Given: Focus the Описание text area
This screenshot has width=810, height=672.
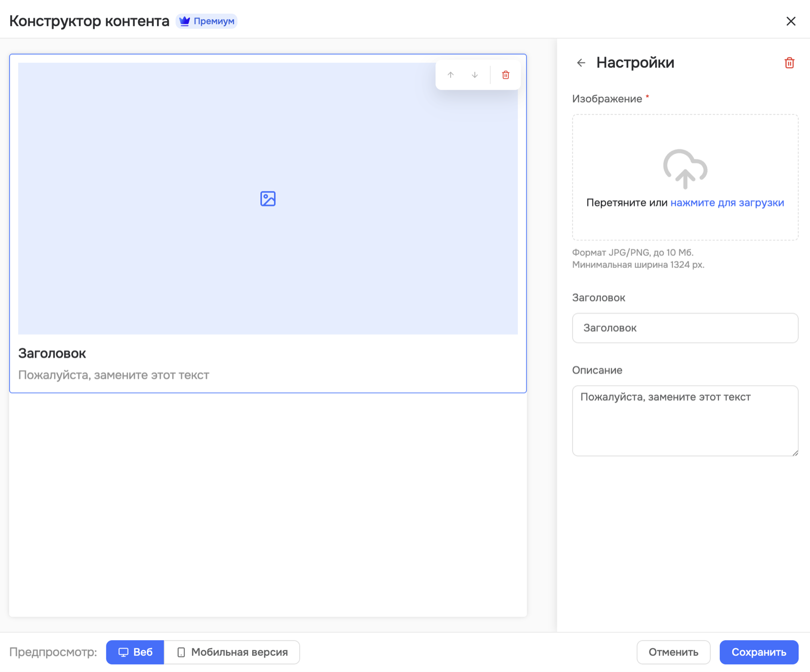Looking at the screenshot, I should tap(685, 421).
